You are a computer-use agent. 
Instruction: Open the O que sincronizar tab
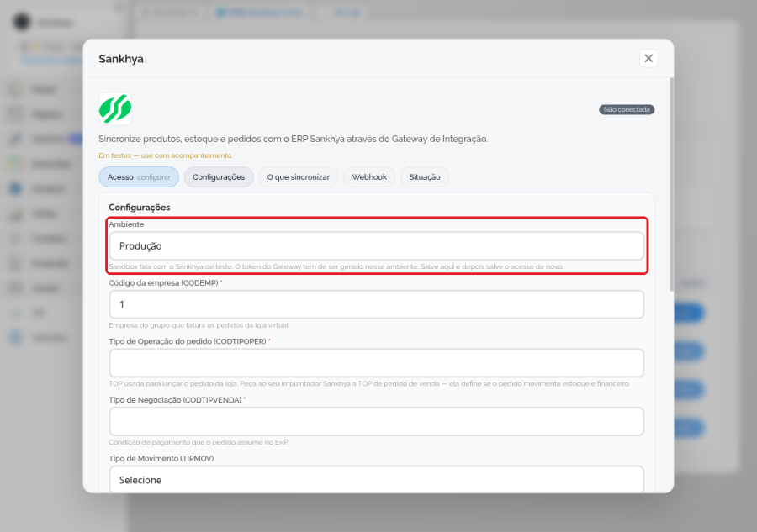(299, 177)
